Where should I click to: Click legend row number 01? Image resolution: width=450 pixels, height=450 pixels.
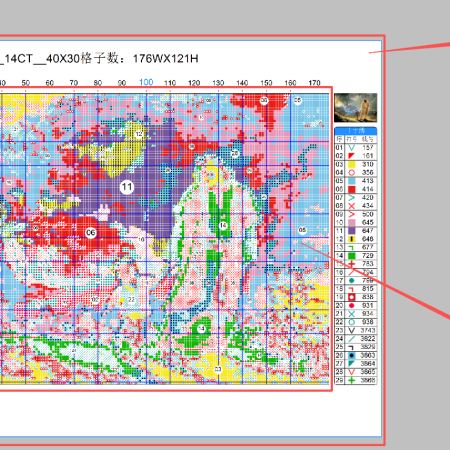point(339,148)
